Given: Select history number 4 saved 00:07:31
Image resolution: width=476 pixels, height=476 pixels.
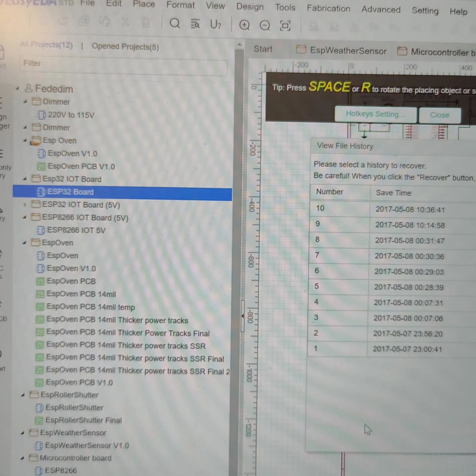Looking at the screenshot, I should tap(392, 302).
